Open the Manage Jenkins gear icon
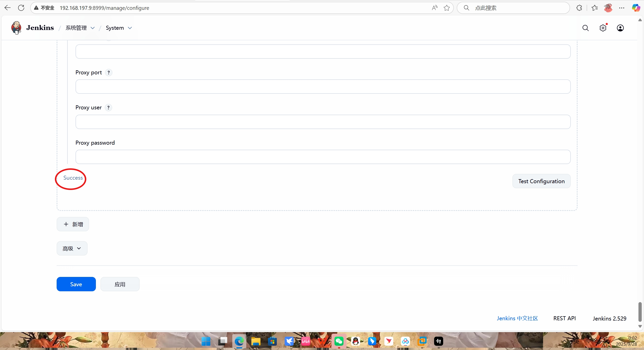This screenshot has width=644, height=350. pyautogui.click(x=603, y=28)
